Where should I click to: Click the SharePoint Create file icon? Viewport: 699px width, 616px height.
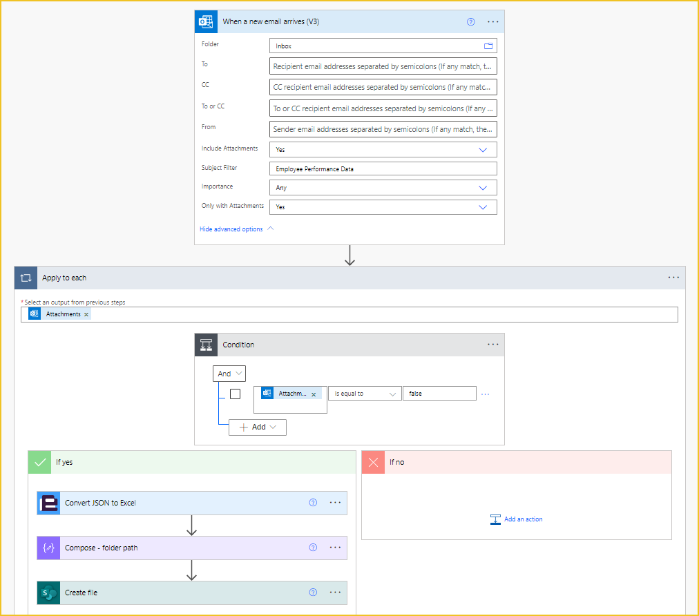pos(48,593)
